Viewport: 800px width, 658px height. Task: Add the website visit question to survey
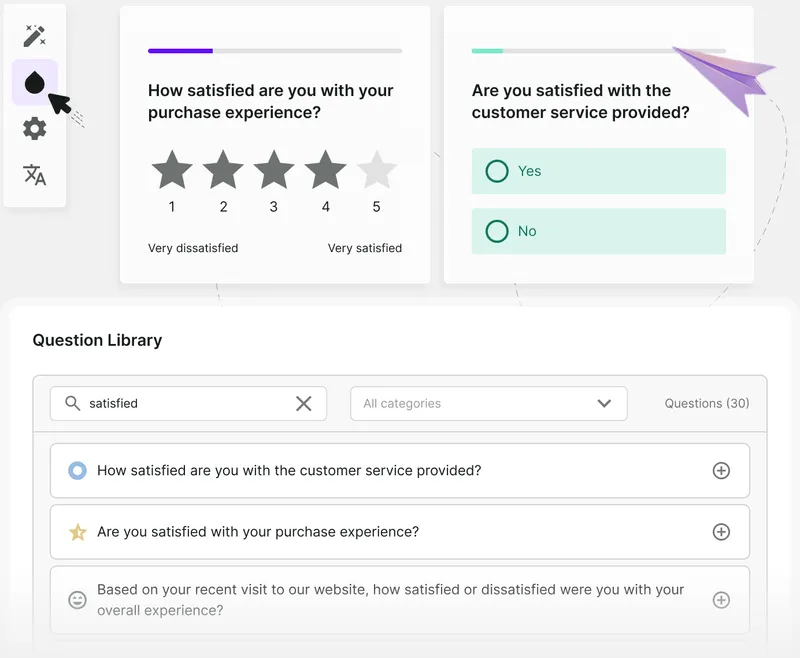click(x=721, y=600)
